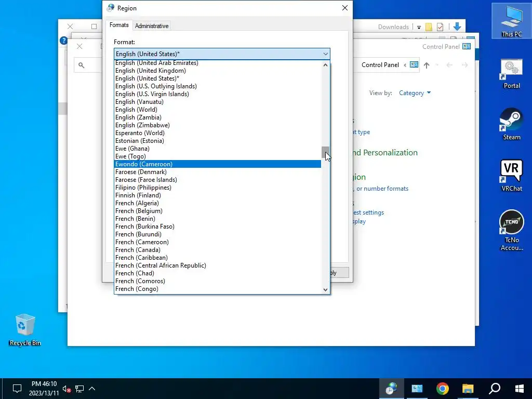Click scroll down arrow in format list
Screen dimensions: 532x399
pos(325,289)
